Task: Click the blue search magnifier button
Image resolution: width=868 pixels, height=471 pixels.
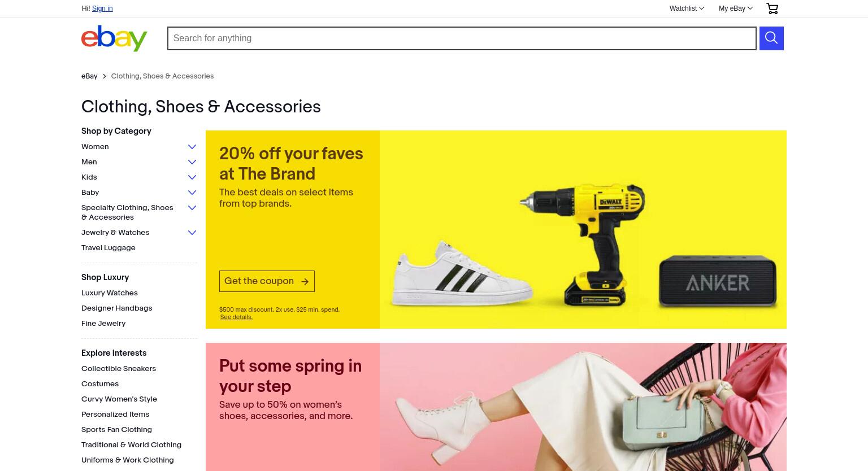Action: (x=771, y=38)
